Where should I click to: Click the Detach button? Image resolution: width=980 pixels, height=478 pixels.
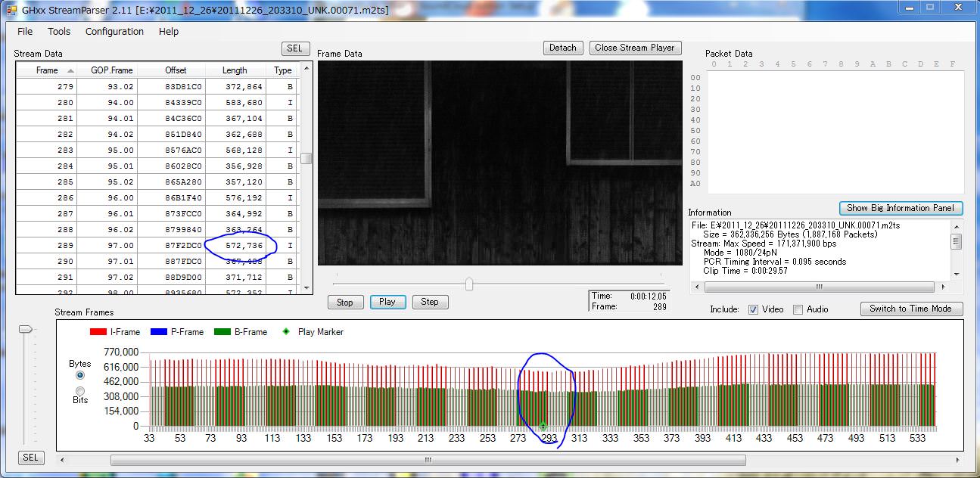click(x=562, y=48)
